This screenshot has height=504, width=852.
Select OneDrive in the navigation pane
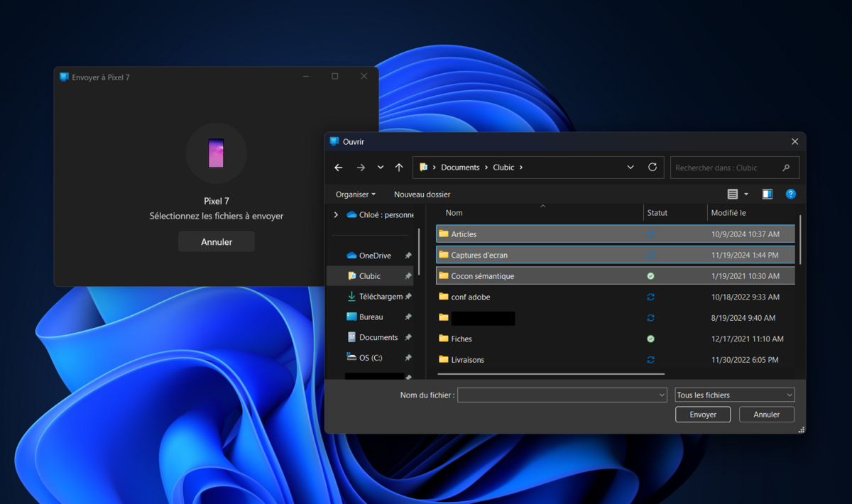point(374,256)
